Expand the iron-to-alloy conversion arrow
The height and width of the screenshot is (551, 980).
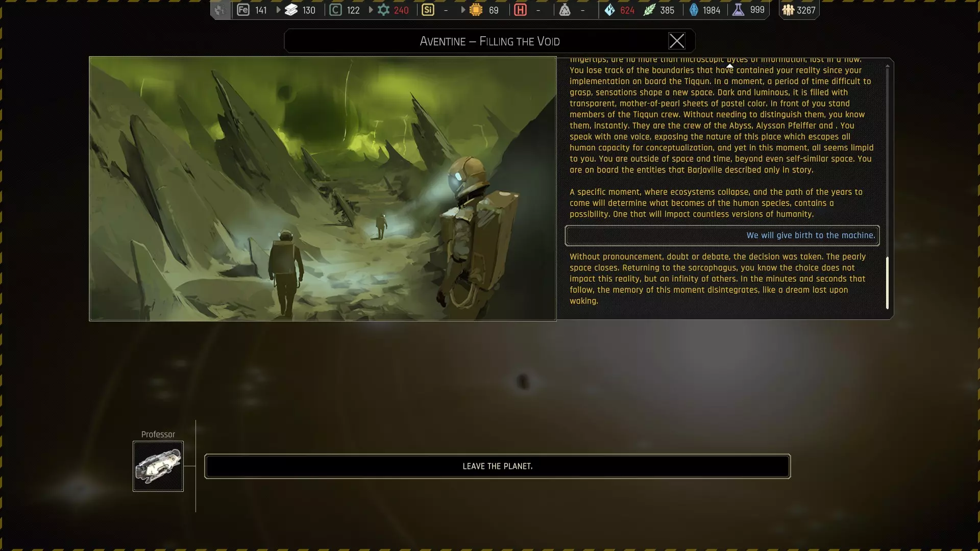coord(278,10)
